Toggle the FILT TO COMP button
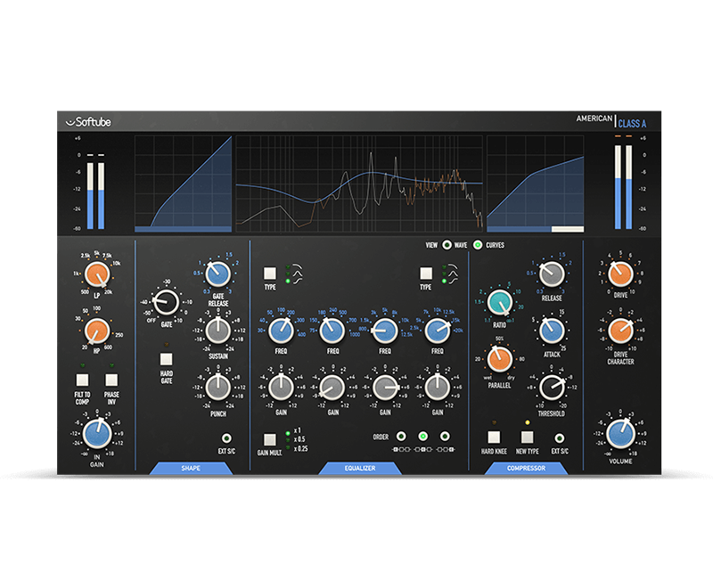 [82, 380]
